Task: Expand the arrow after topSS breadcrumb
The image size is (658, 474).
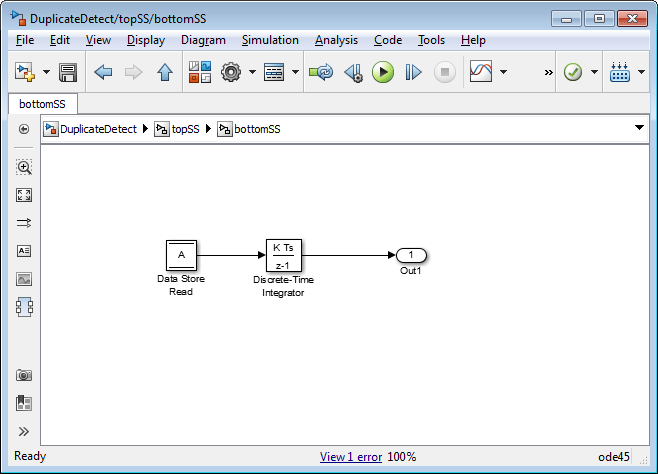Action: pos(208,129)
